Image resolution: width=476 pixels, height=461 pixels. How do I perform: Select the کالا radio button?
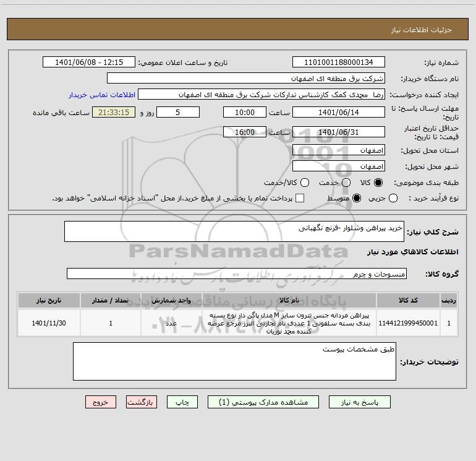378,183
